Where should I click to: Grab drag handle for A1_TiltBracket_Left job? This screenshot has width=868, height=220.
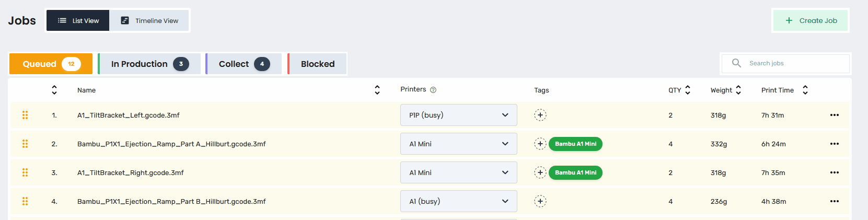[x=25, y=115]
